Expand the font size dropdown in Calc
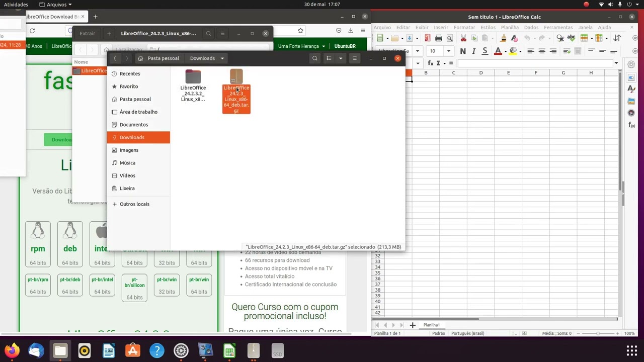The height and width of the screenshot is (362, 644). (448, 51)
